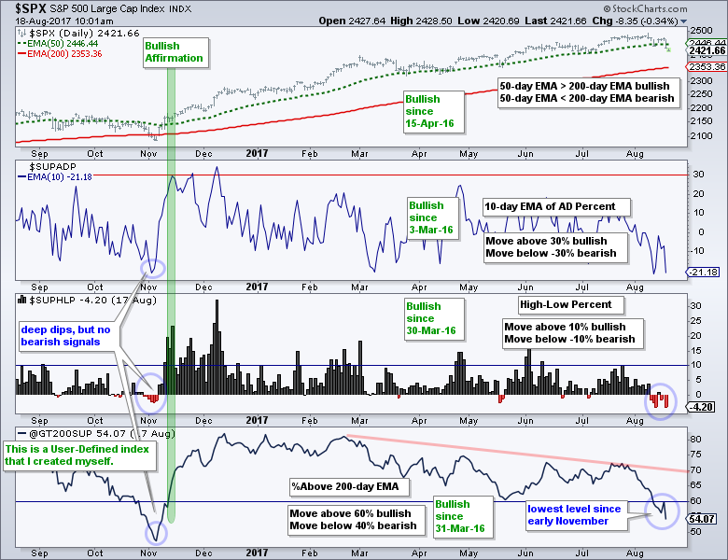
Task: Click the green dotted EMA(50) legend marker
Action: point(23,43)
